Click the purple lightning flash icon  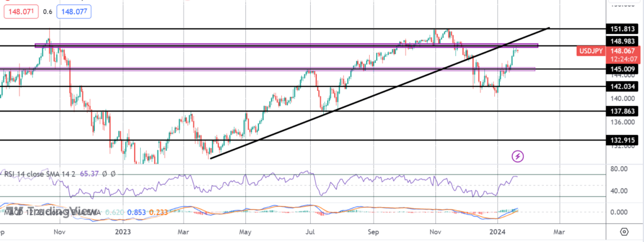pos(518,156)
